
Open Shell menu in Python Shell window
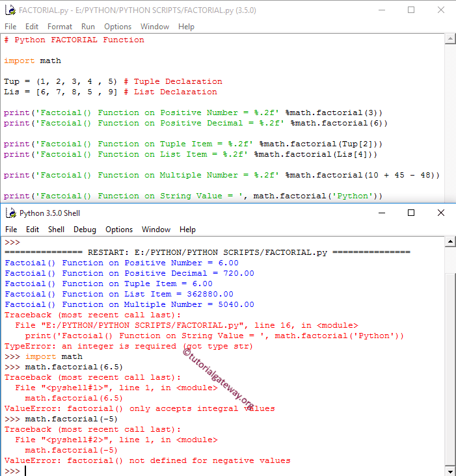click(56, 230)
